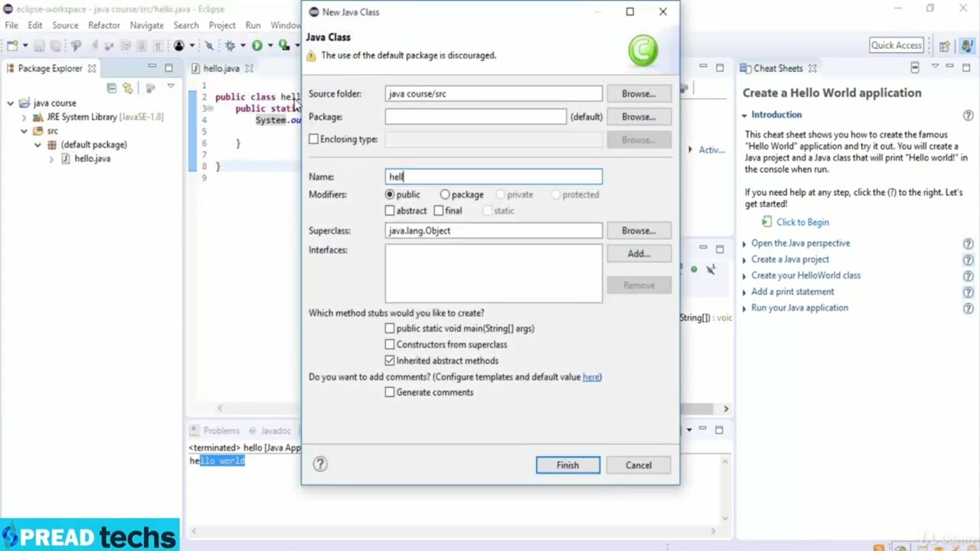This screenshot has height=551, width=980.
Task: Click the Quick Access search box
Action: click(x=897, y=45)
